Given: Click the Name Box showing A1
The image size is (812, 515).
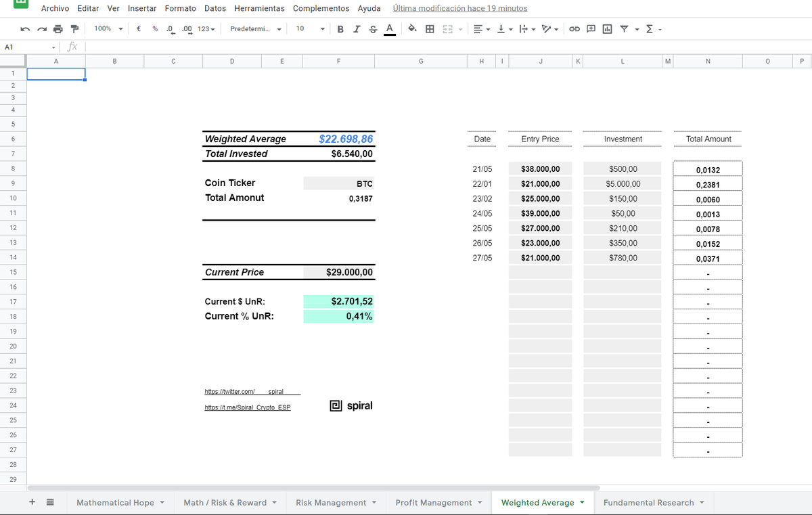Looking at the screenshot, I should 30,47.
